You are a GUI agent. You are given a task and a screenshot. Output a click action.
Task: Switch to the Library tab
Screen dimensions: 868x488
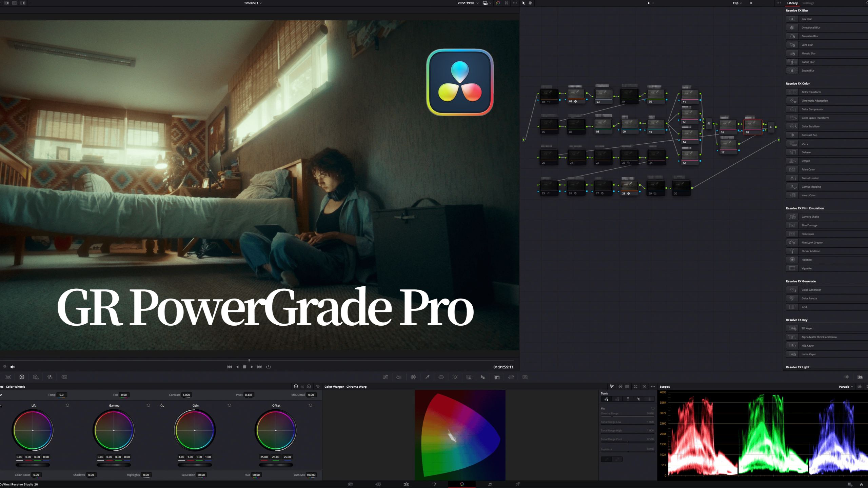(x=792, y=3)
